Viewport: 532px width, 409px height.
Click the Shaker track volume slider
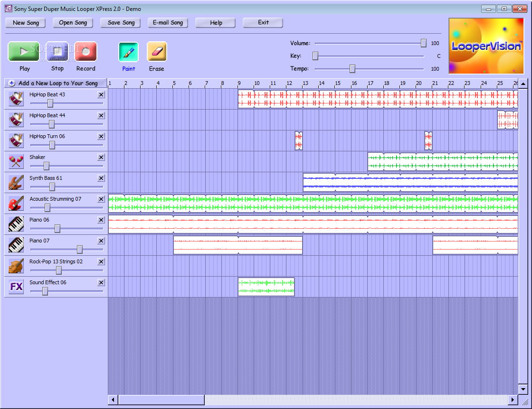coord(47,166)
